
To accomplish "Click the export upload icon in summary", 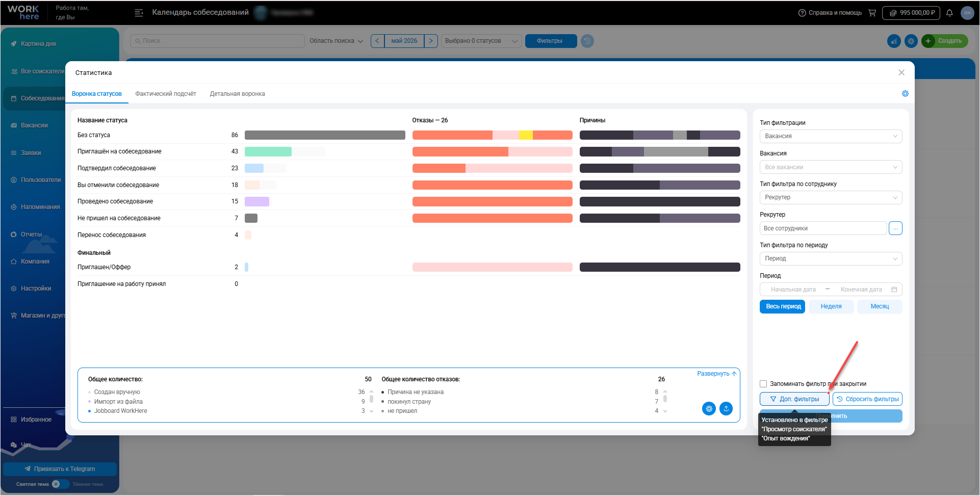I will (x=726, y=408).
